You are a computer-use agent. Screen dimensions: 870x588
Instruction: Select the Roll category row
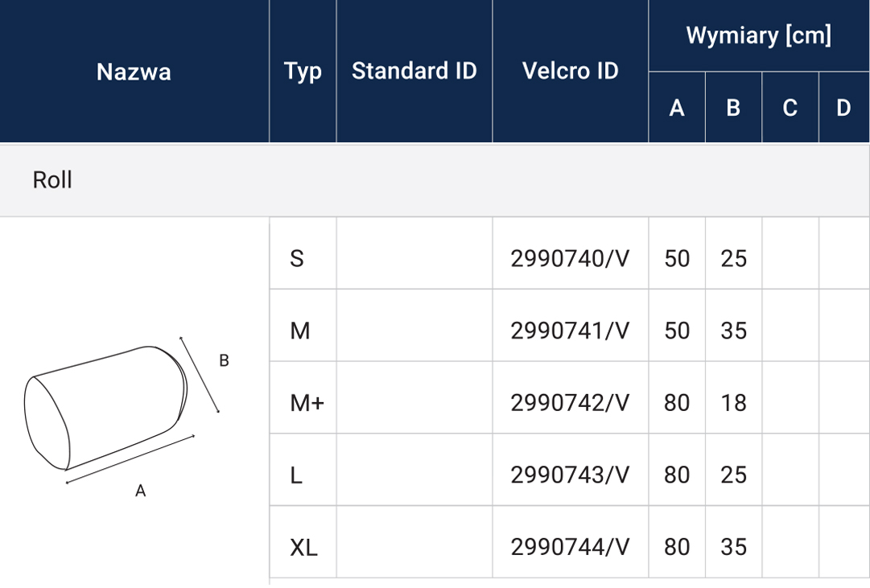tap(435, 180)
